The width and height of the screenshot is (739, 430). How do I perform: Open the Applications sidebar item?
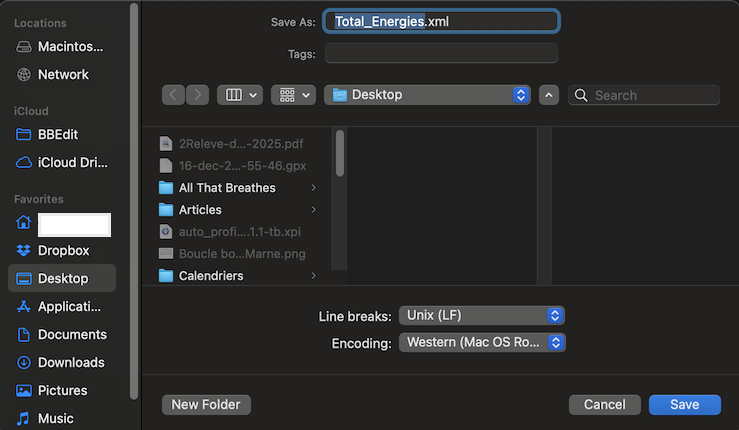point(62,306)
